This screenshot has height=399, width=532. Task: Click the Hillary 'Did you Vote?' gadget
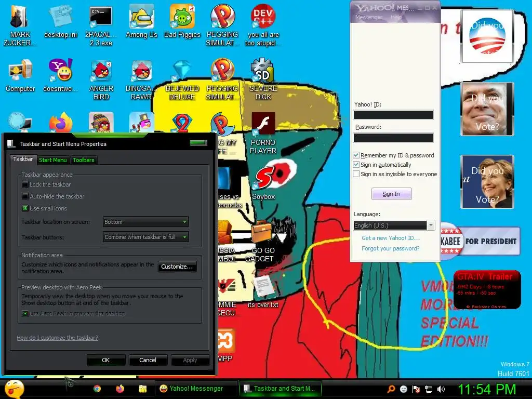click(x=487, y=182)
